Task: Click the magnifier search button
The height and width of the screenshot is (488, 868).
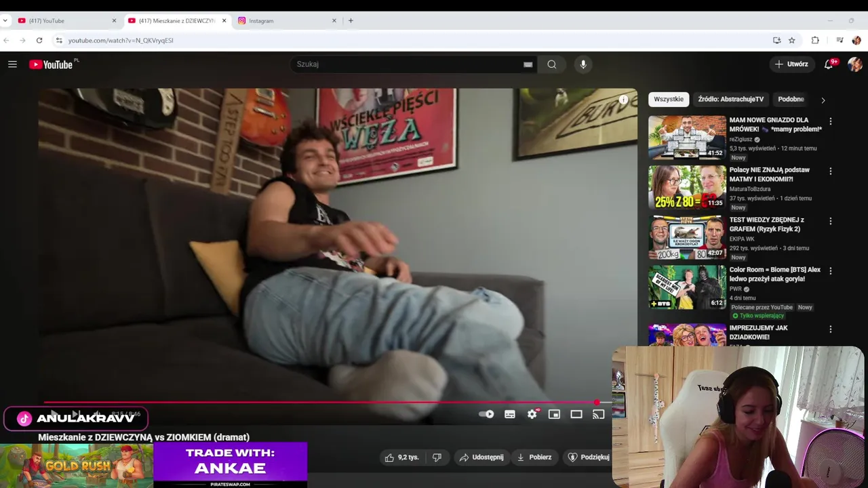Action: click(x=552, y=64)
